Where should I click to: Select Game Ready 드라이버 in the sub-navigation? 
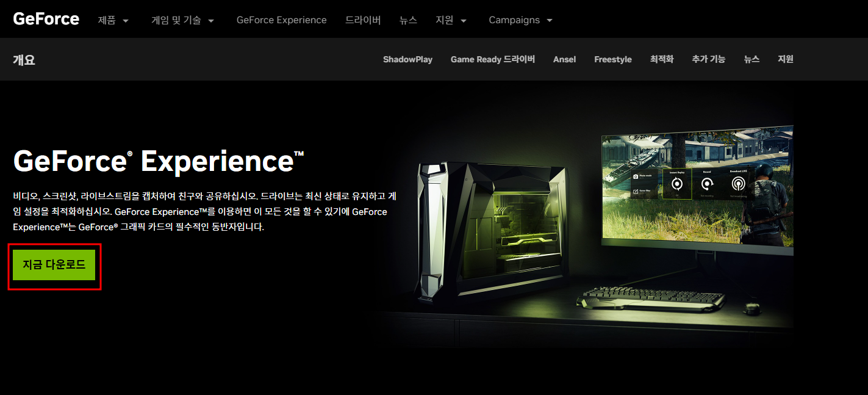tap(492, 59)
